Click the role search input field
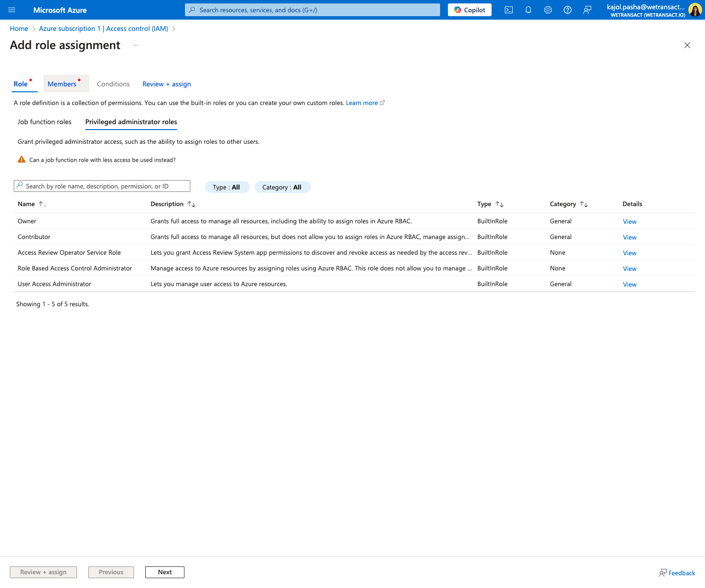 102,186
